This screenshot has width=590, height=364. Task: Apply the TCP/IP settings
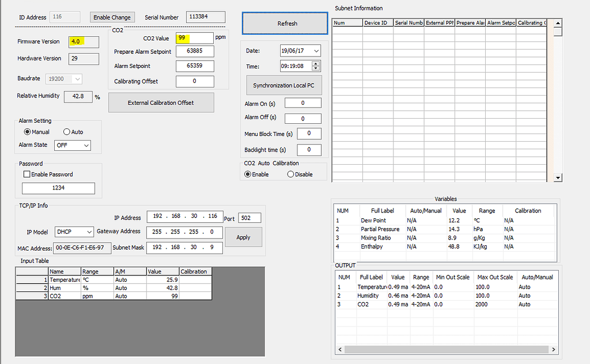(x=243, y=237)
